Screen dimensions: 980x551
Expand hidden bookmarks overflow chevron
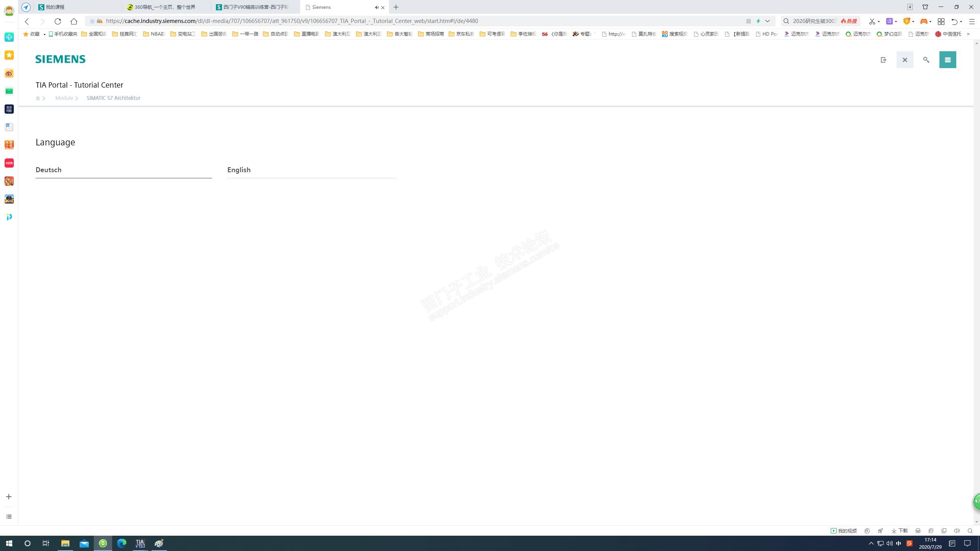click(x=968, y=34)
